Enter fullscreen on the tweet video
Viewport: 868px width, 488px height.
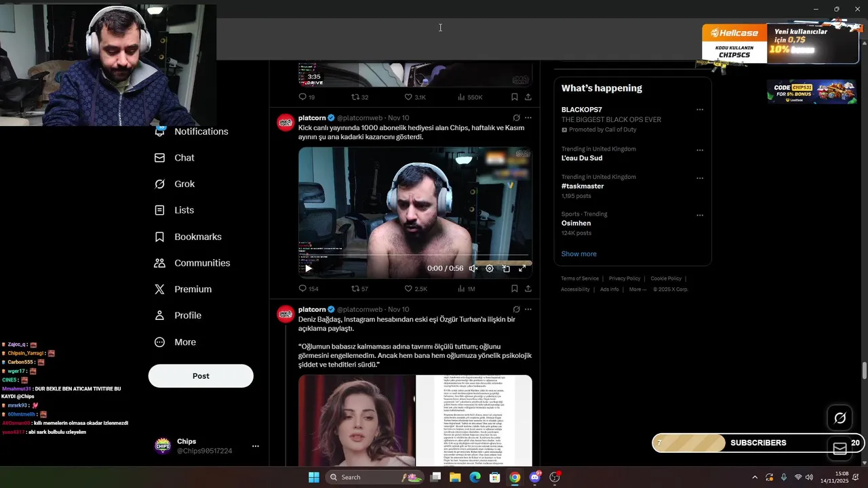tap(522, 268)
